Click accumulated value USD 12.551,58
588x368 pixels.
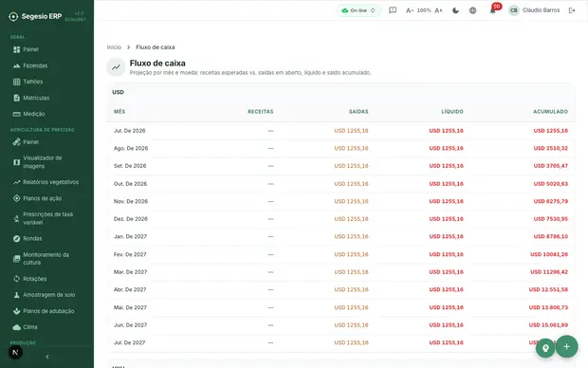click(x=548, y=289)
